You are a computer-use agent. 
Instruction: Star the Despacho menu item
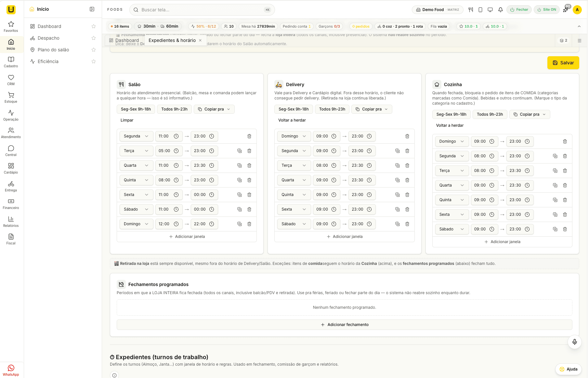coord(94,38)
